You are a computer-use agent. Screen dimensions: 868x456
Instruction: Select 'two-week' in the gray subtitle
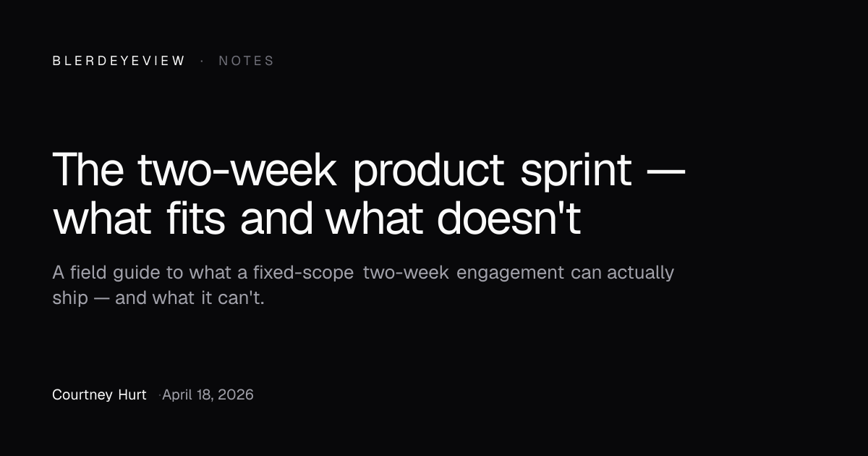click(406, 273)
